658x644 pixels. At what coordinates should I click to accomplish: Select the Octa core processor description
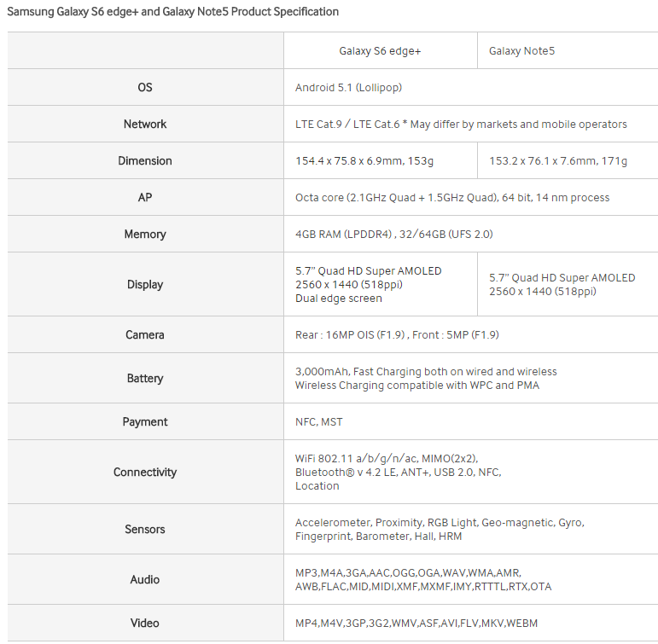click(452, 198)
